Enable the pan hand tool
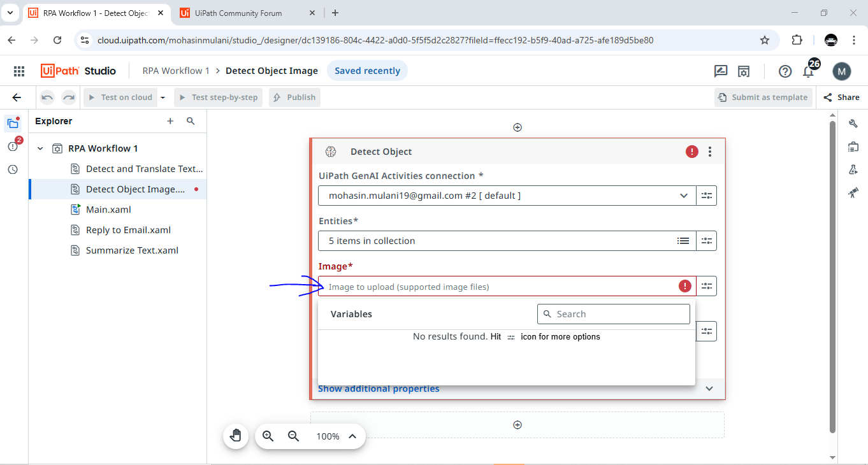This screenshot has height=465, width=868. pyautogui.click(x=236, y=436)
